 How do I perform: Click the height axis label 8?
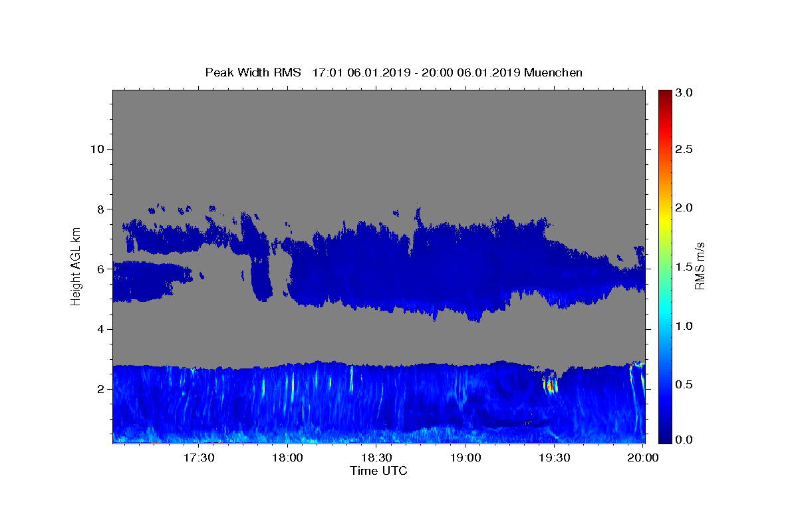pyautogui.click(x=100, y=209)
